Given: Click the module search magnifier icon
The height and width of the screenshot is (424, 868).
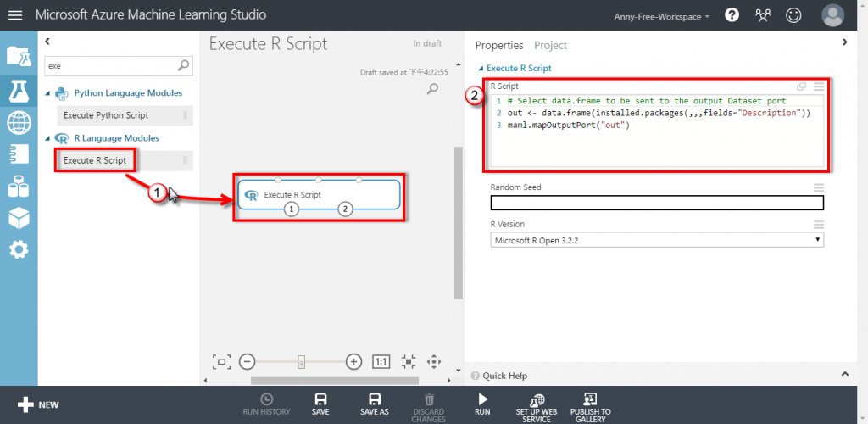Looking at the screenshot, I should 184,65.
